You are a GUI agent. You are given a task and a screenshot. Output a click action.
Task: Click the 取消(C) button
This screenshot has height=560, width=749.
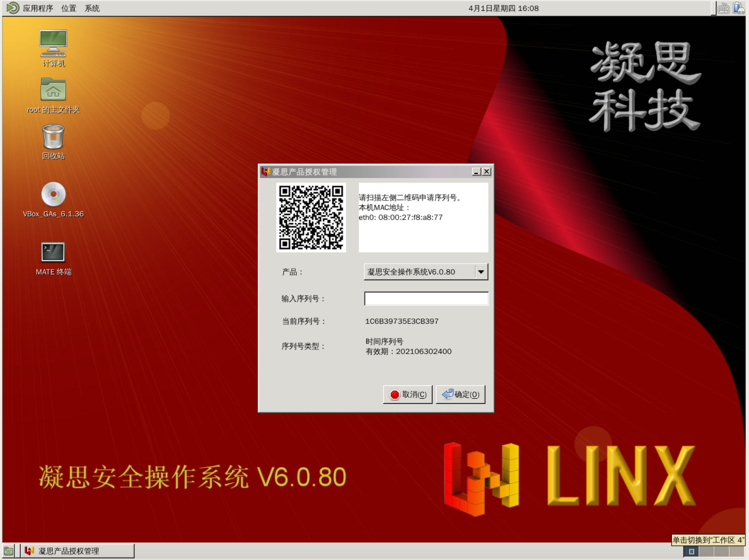click(407, 394)
